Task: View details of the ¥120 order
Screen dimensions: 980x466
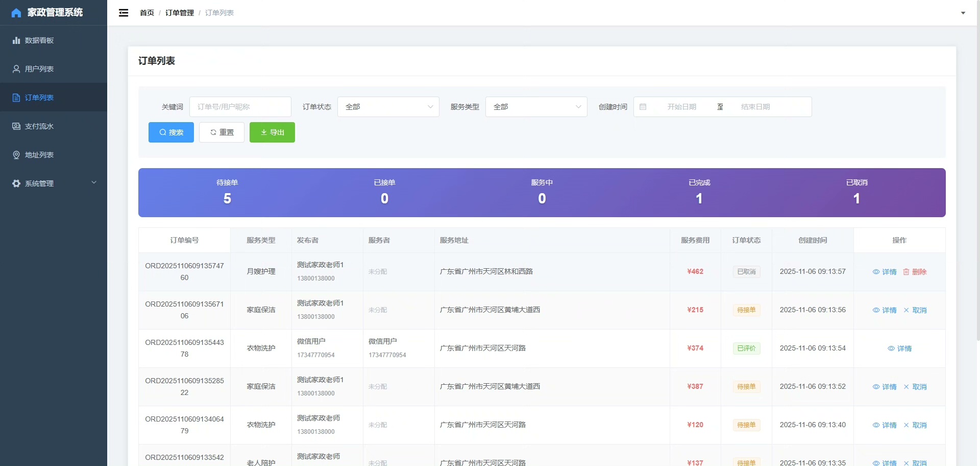Action: tap(885, 425)
